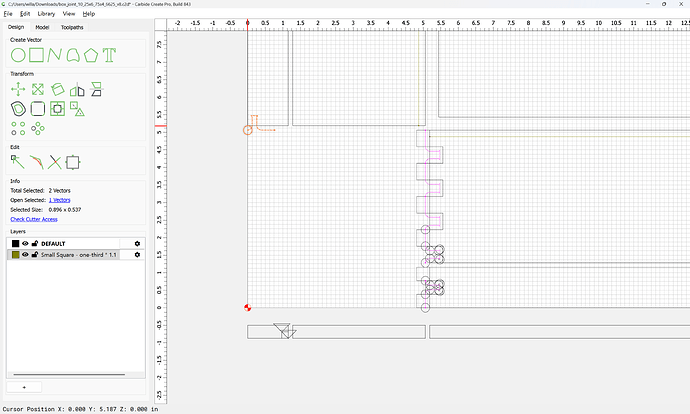Open the Offset Vector tool
The image size is (690, 414).
[x=18, y=109]
